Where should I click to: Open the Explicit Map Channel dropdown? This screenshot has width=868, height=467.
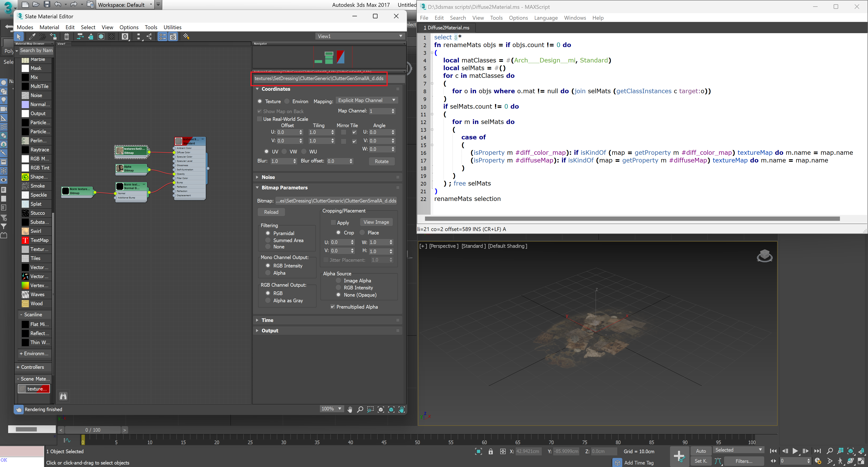pos(367,100)
